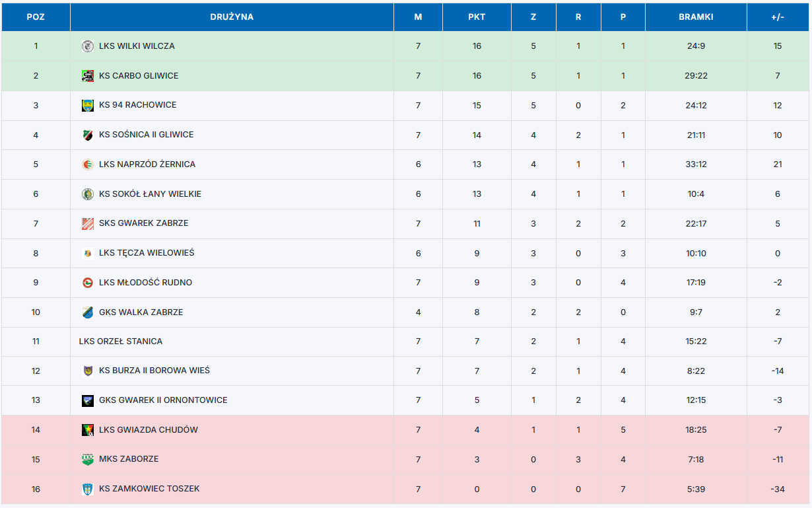
Task: Click the GKS Walka Zabrze logo
Action: coord(87,312)
